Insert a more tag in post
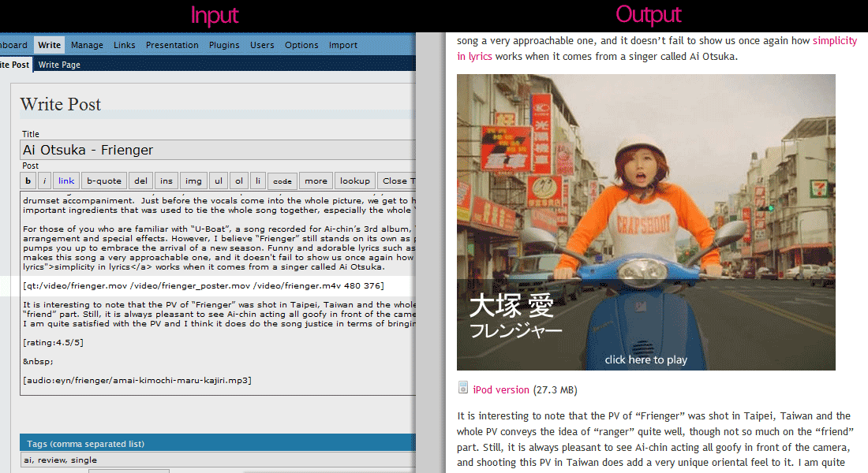The width and height of the screenshot is (868, 473). pos(316,181)
